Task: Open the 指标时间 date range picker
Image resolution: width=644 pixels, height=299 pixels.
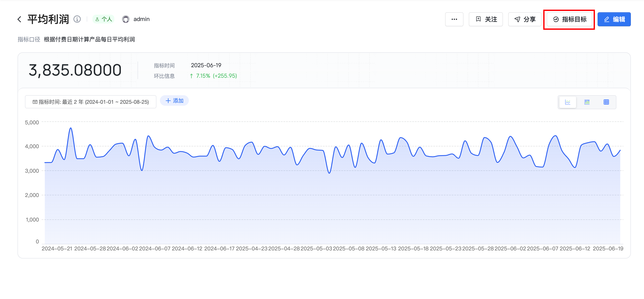Action: coord(90,102)
